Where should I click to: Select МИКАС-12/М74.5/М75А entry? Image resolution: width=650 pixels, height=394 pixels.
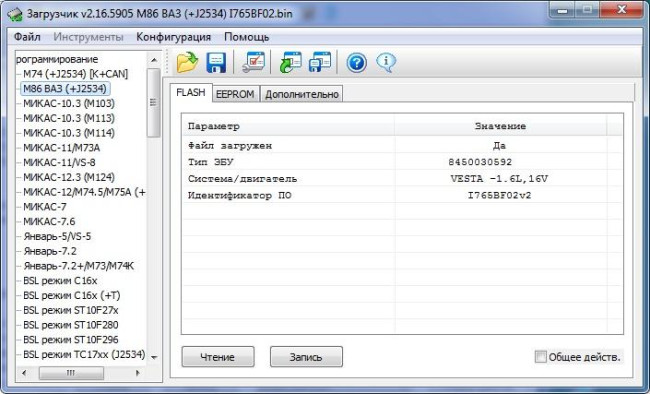coord(84,192)
